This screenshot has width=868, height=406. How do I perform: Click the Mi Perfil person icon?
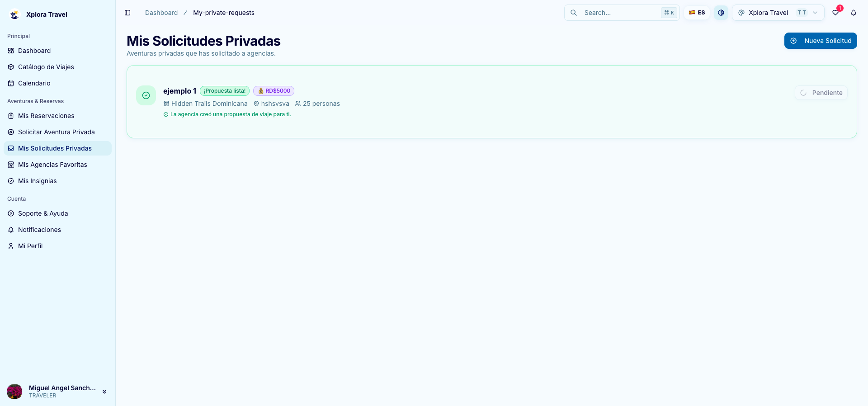[11, 246]
